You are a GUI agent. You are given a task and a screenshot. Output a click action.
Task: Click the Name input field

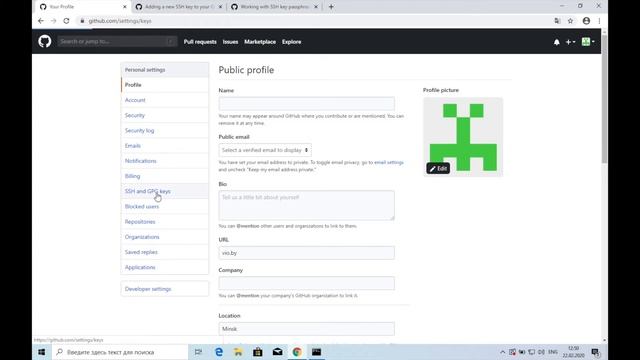click(307, 104)
